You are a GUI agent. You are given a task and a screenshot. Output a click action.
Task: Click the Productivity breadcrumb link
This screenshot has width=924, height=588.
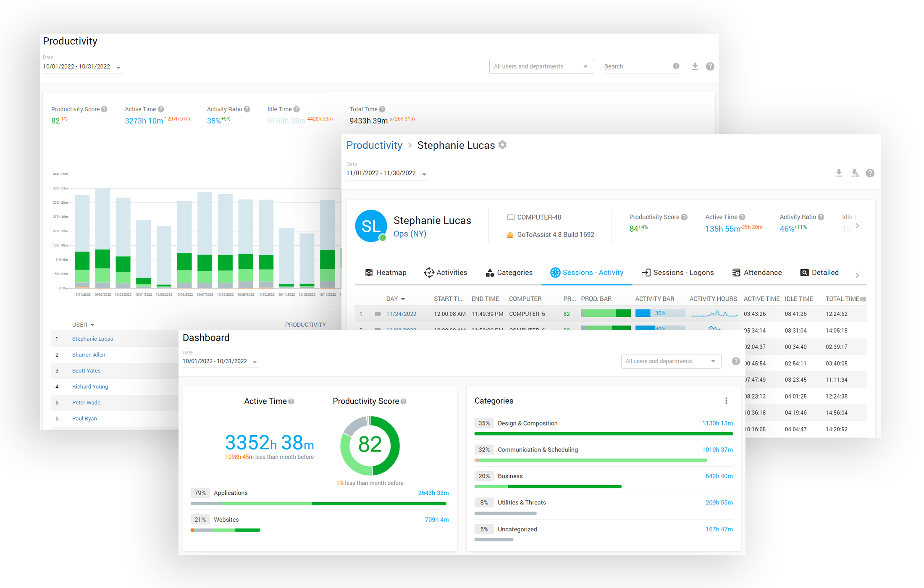click(374, 145)
